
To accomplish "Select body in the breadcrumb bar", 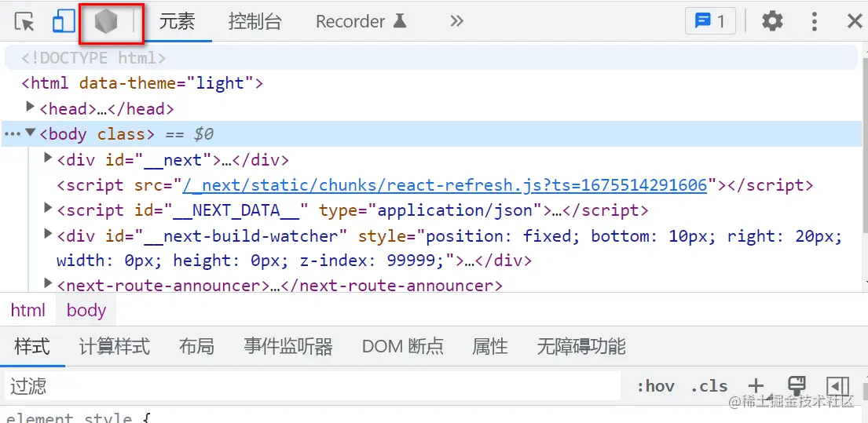I will [x=86, y=310].
